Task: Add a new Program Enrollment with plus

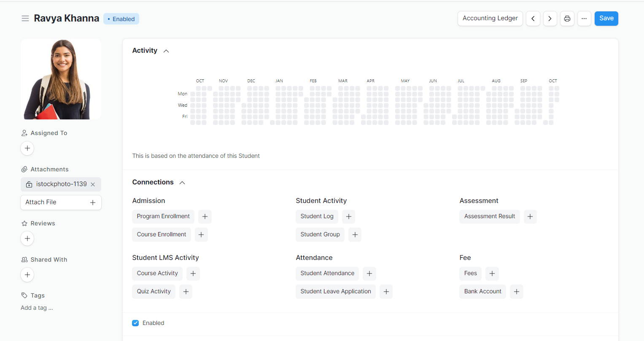Action: pyautogui.click(x=205, y=217)
